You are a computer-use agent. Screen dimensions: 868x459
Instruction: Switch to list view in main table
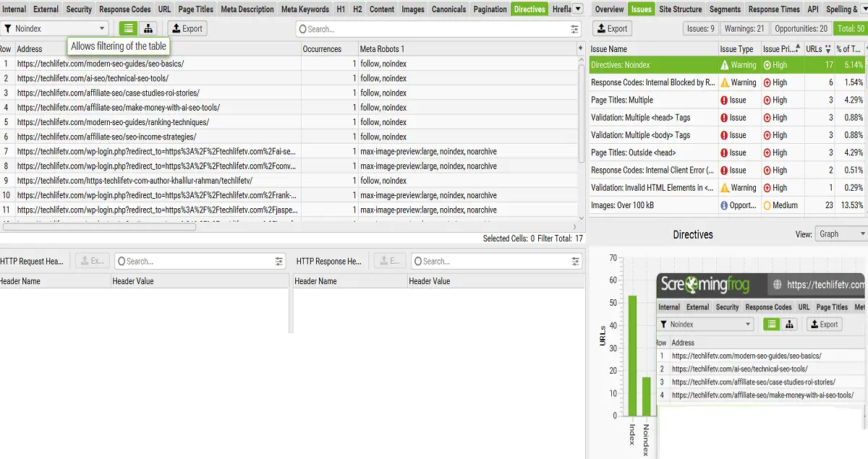pyautogui.click(x=128, y=28)
